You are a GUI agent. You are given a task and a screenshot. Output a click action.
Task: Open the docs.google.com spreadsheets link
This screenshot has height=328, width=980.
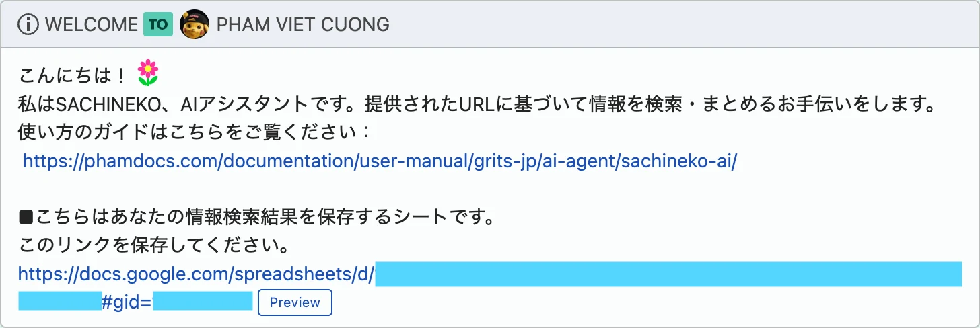click(196, 274)
